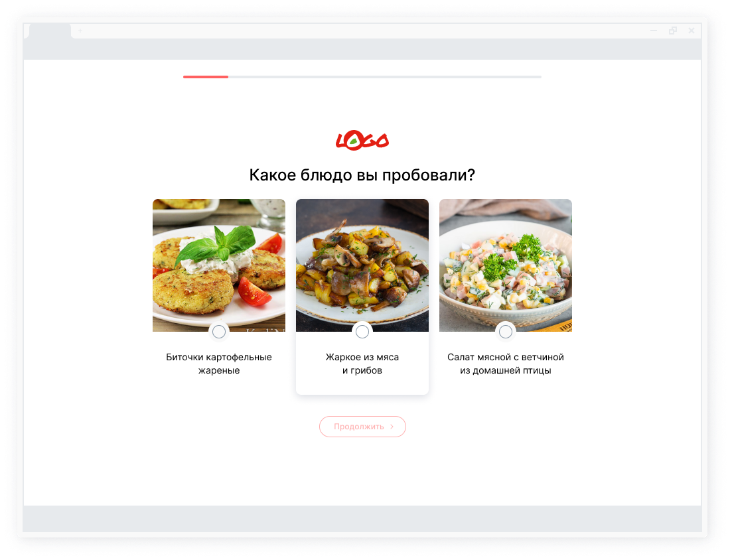Click the Продолжить button

[362, 427]
